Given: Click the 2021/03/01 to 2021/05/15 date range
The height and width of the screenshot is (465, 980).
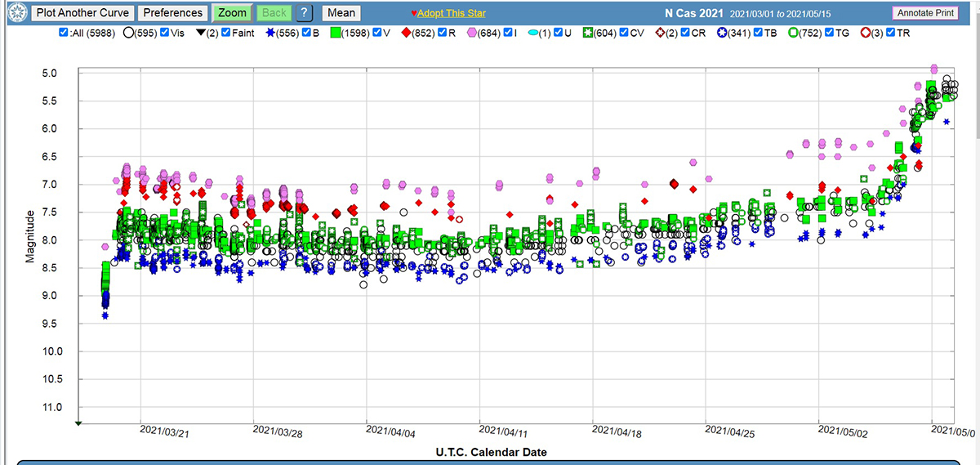Looking at the screenshot, I should point(782,14).
